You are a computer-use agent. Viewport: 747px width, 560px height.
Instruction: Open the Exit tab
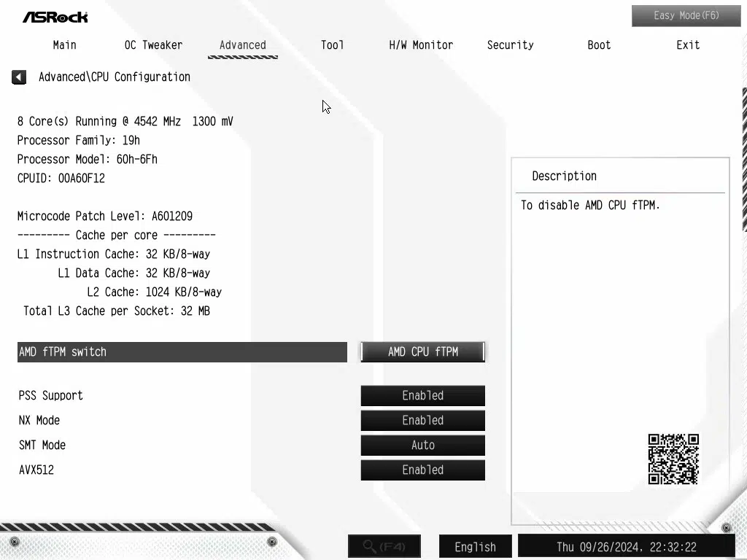(x=687, y=45)
